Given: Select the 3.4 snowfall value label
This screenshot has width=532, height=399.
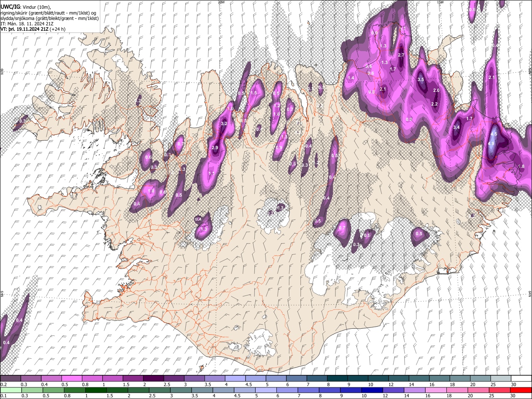Looking at the screenshot, I should click(456, 127).
